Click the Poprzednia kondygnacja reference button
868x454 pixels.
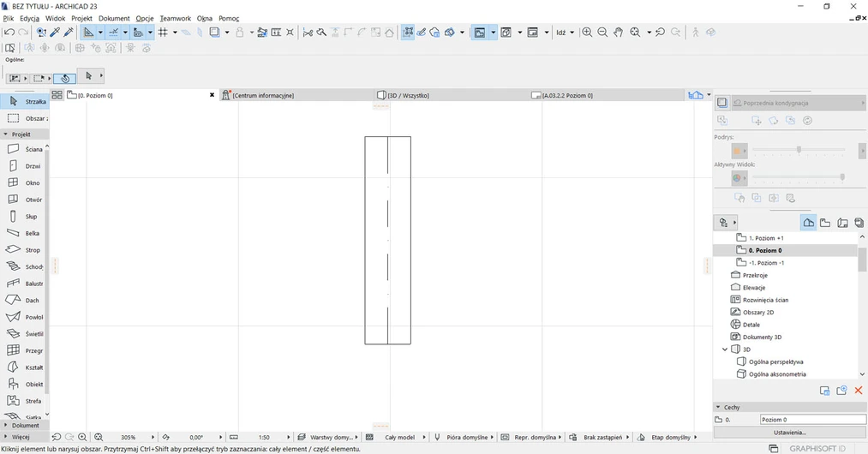click(x=797, y=103)
